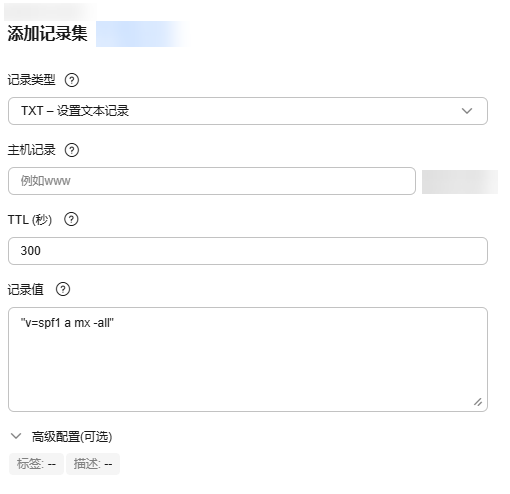Click help icon beside 记录类型 label
Image resolution: width=510 pixels, height=494 pixels.
click(72, 80)
